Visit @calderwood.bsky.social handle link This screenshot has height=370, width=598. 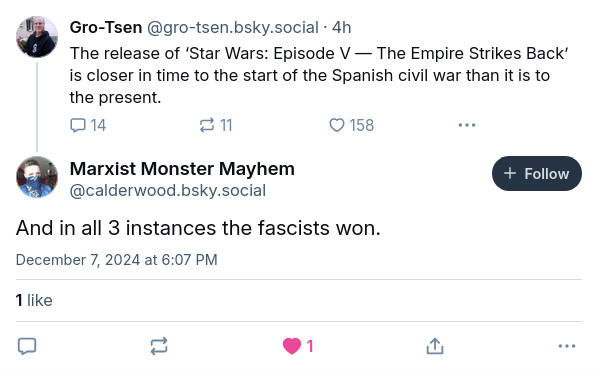coord(168,190)
